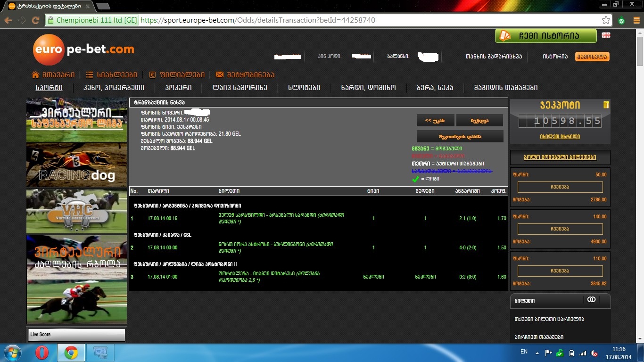Open the პოკერი menu section
Screen dimensions: 644x362
[x=178, y=88]
